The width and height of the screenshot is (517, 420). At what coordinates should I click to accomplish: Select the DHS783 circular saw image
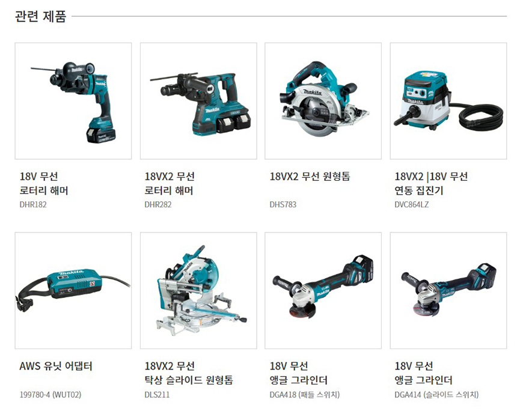coord(323,101)
